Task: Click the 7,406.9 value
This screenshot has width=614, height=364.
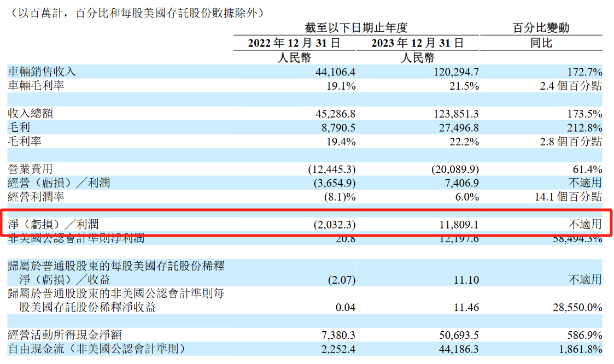Action: coord(461,183)
